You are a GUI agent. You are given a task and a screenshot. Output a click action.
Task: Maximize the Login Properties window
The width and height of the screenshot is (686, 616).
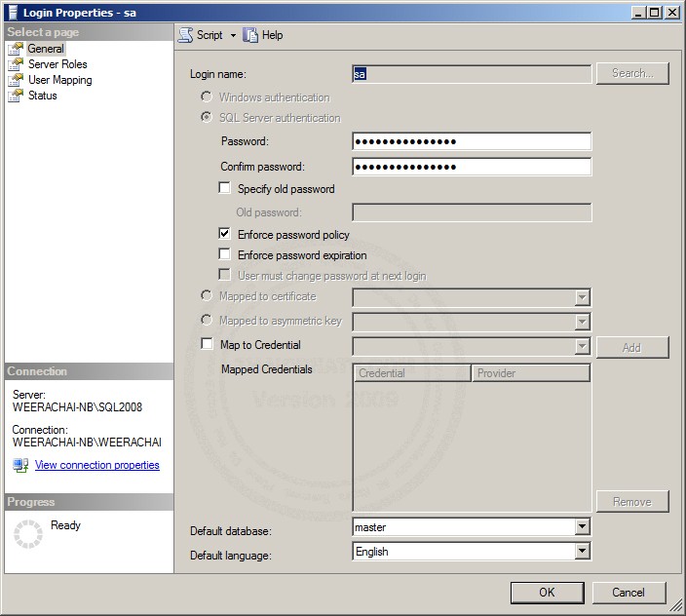[655, 13]
